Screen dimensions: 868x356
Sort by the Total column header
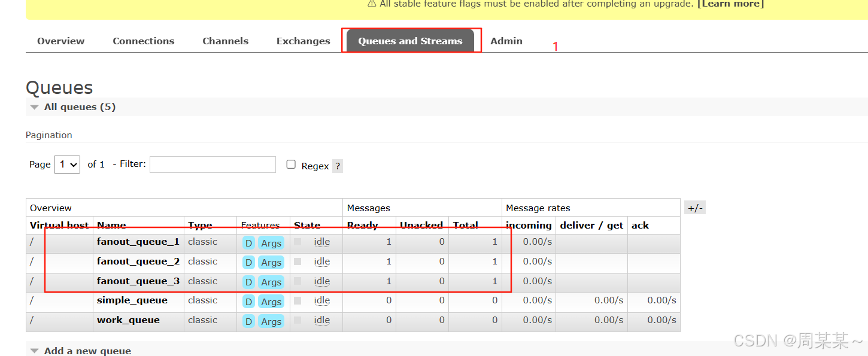465,226
